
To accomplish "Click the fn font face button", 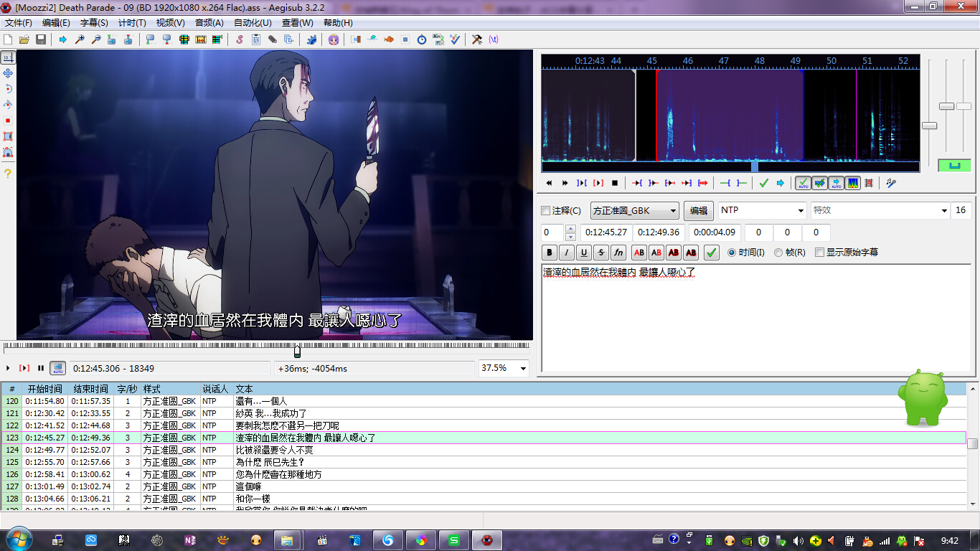I will [618, 253].
